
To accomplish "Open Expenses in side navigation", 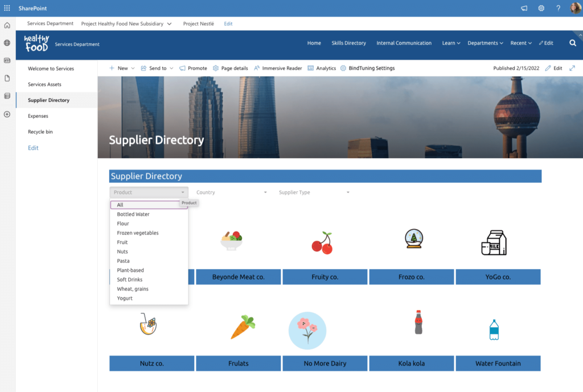I will pyautogui.click(x=38, y=116).
